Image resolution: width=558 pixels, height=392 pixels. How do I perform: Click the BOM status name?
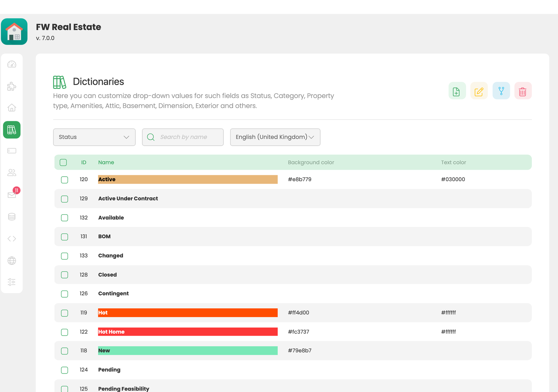[104, 237]
